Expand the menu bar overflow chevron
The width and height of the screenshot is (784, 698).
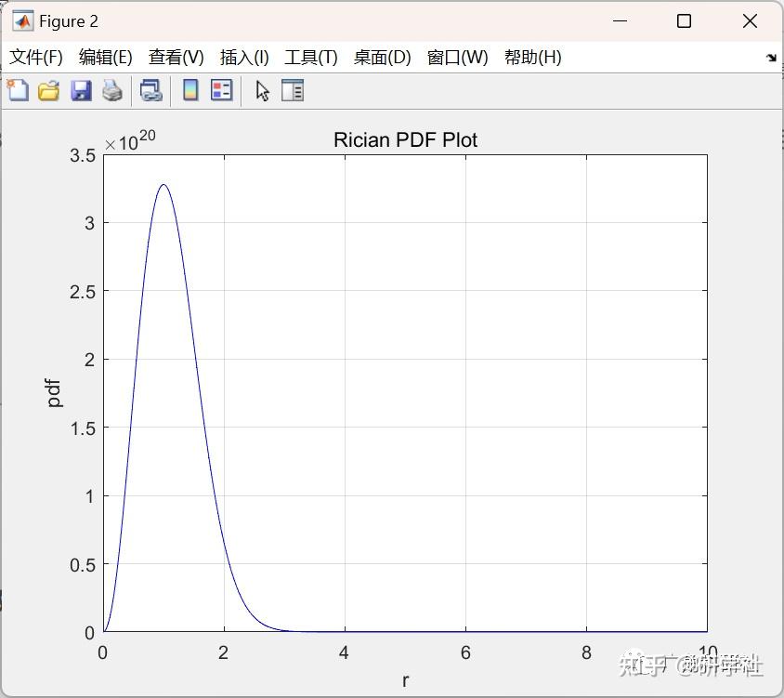pyautogui.click(x=772, y=57)
